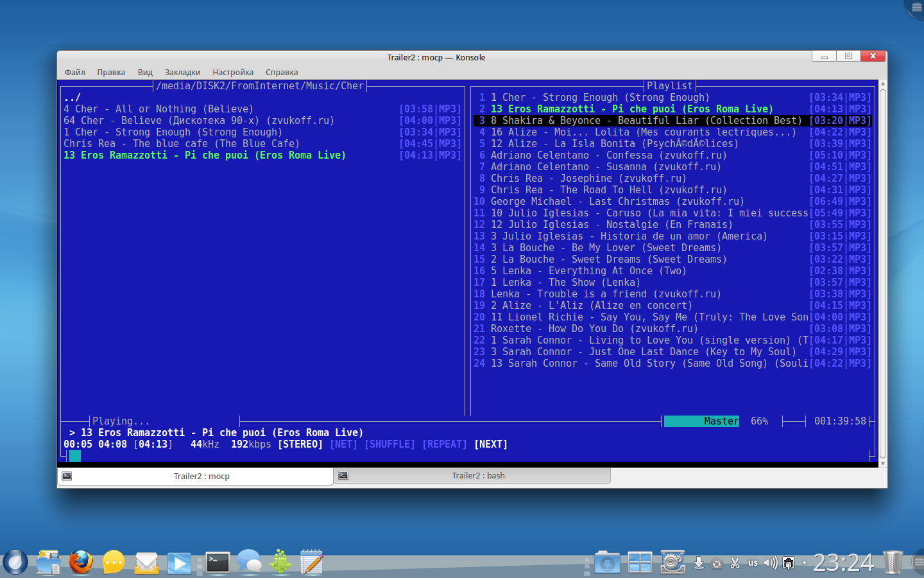Switch to the Konsole terminal taskbar icon
Viewport: 924px width, 578px height.
tap(218, 563)
